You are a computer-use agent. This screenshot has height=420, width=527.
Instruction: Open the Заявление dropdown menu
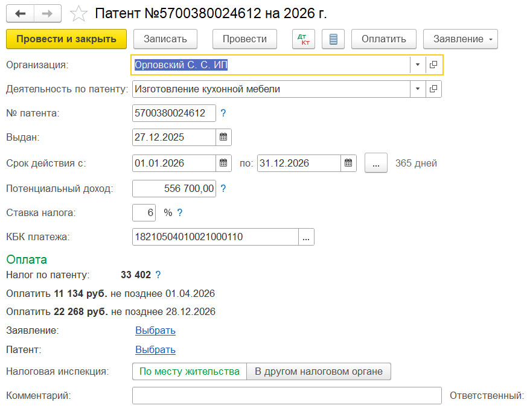(x=461, y=39)
